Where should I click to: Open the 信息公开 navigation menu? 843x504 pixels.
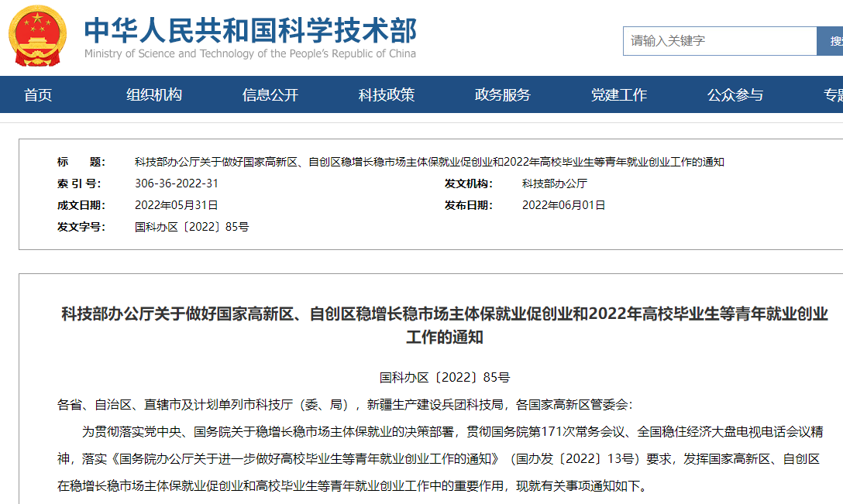(270, 95)
